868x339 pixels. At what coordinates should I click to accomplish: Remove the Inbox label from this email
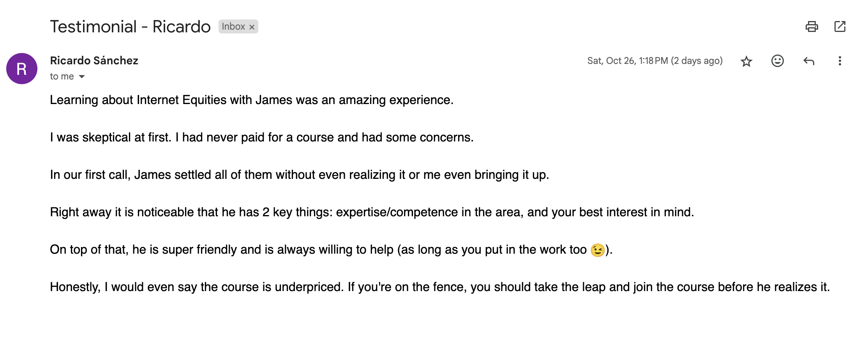[252, 26]
